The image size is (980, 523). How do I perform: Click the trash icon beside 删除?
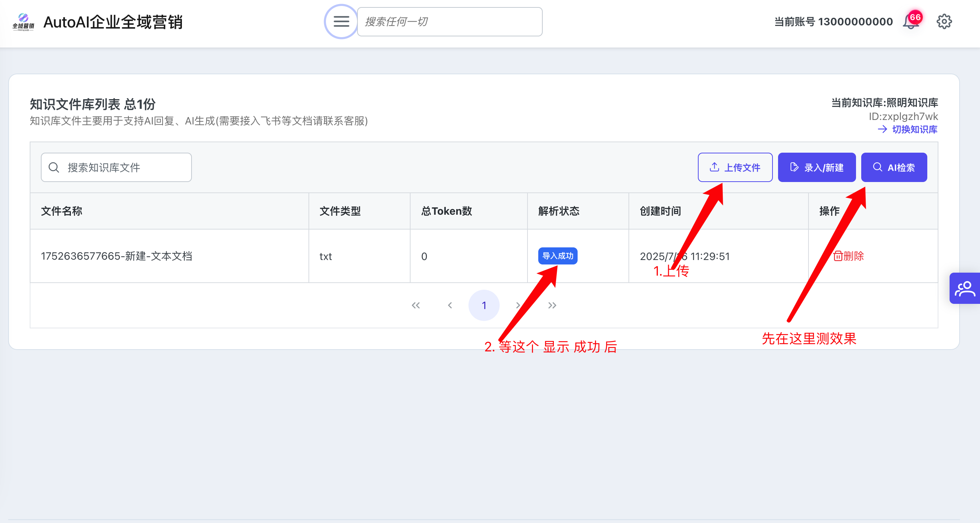837,256
